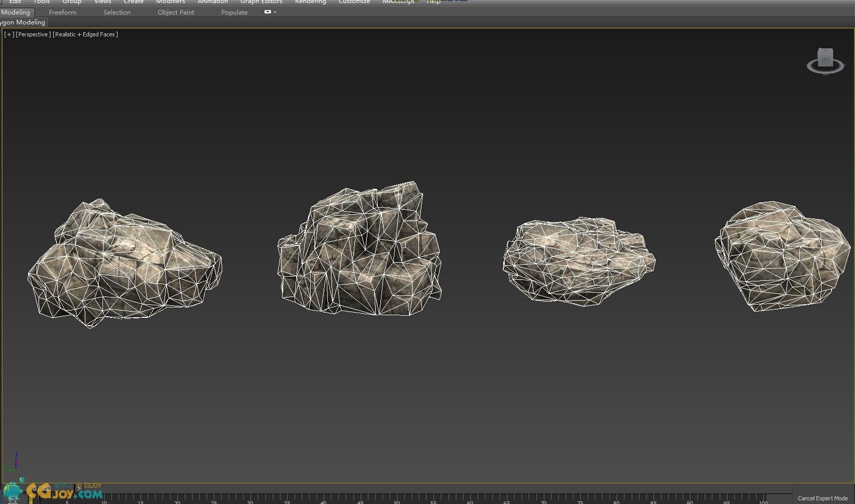Image resolution: width=855 pixels, height=504 pixels.
Task: Click the time slider showing 0 / 100
Action: (43, 488)
